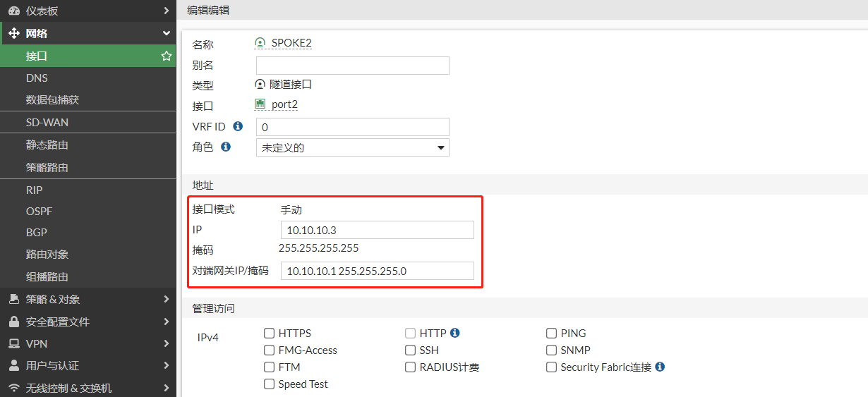The image size is (868, 397).
Task: Go to the DNS page
Action: [x=37, y=78]
